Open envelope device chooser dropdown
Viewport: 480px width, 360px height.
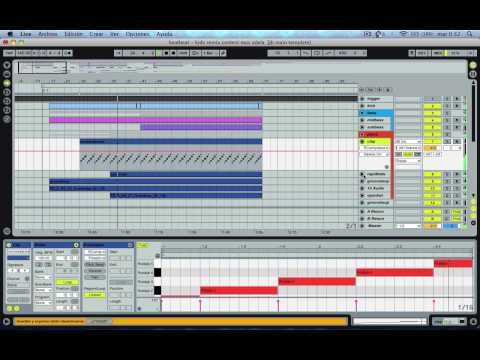coord(95,252)
